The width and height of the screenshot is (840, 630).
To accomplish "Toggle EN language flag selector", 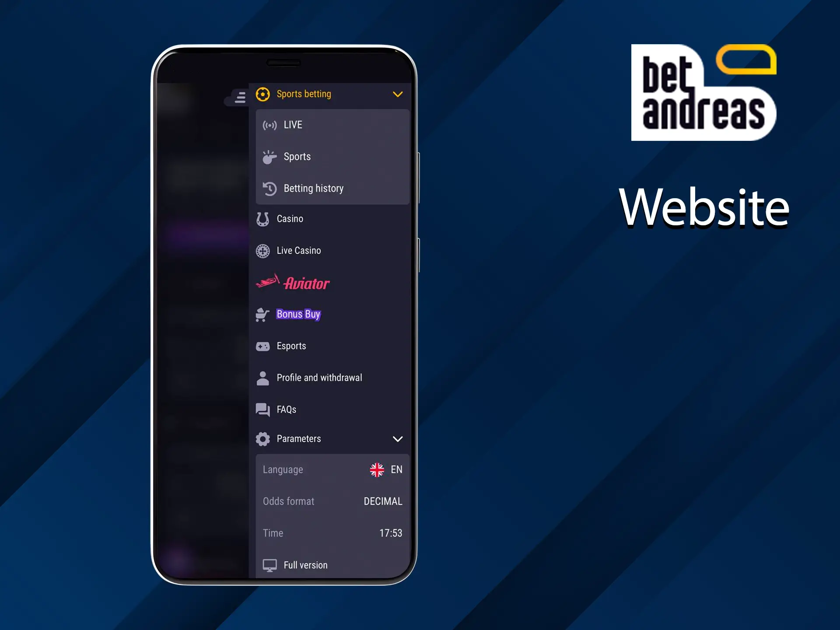I will [377, 470].
